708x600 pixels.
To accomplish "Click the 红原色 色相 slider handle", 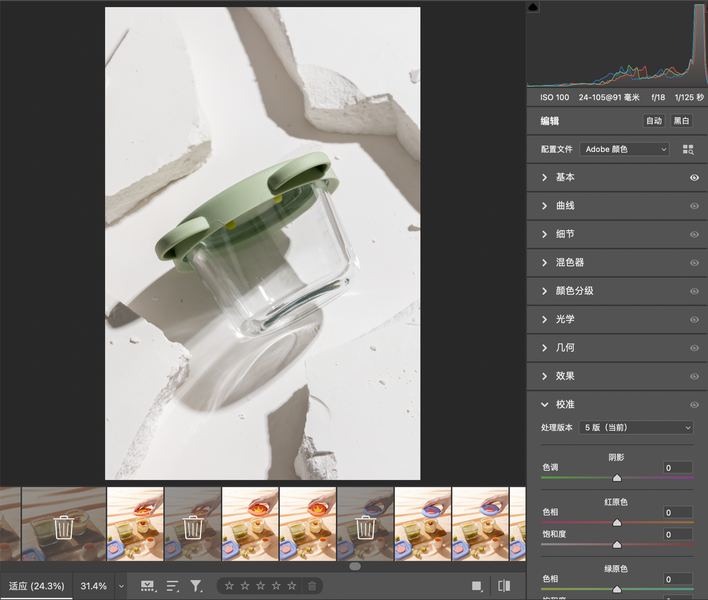I will (617, 523).
